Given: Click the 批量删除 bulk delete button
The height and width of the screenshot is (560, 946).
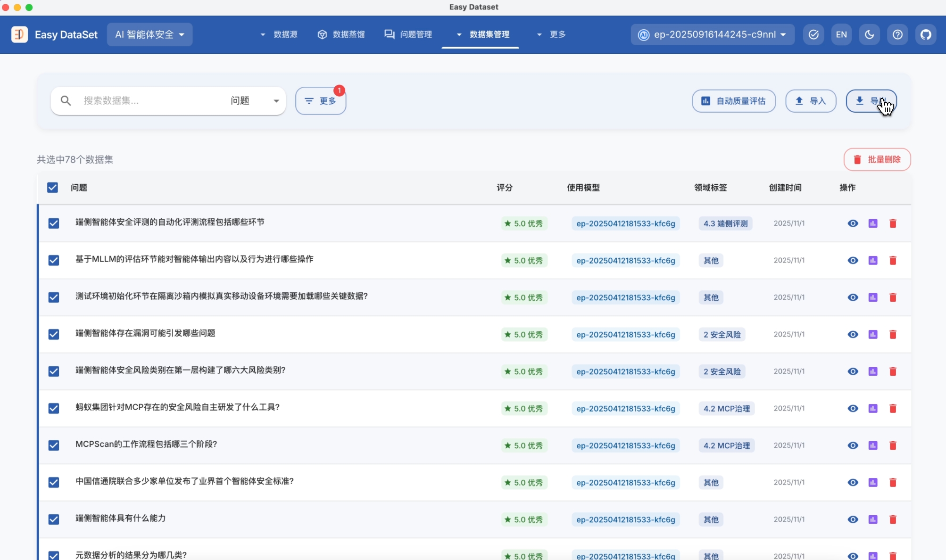Looking at the screenshot, I should coord(877,159).
